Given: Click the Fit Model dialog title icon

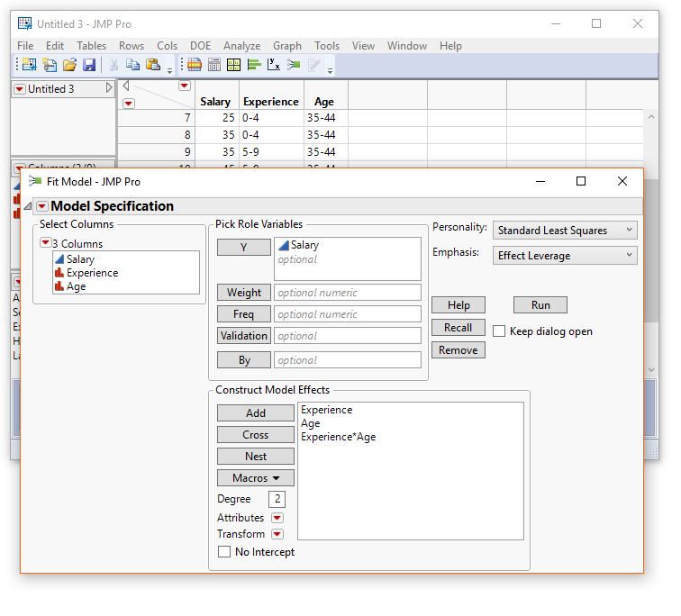Looking at the screenshot, I should coord(35,181).
